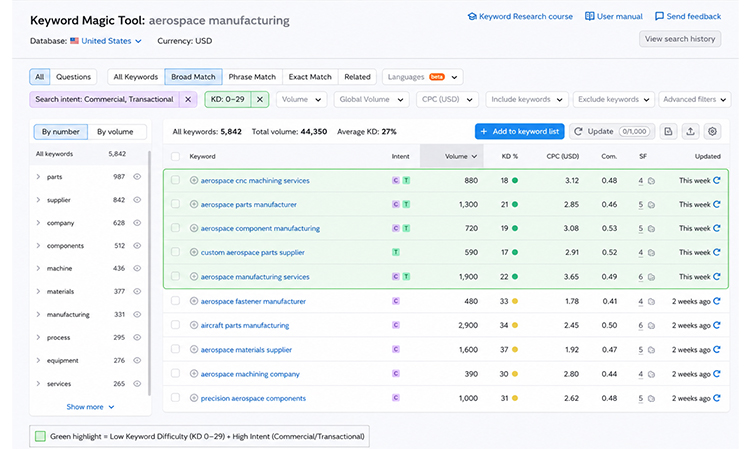Select the Phrase Match tab
The image size is (750, 450).
252,77
